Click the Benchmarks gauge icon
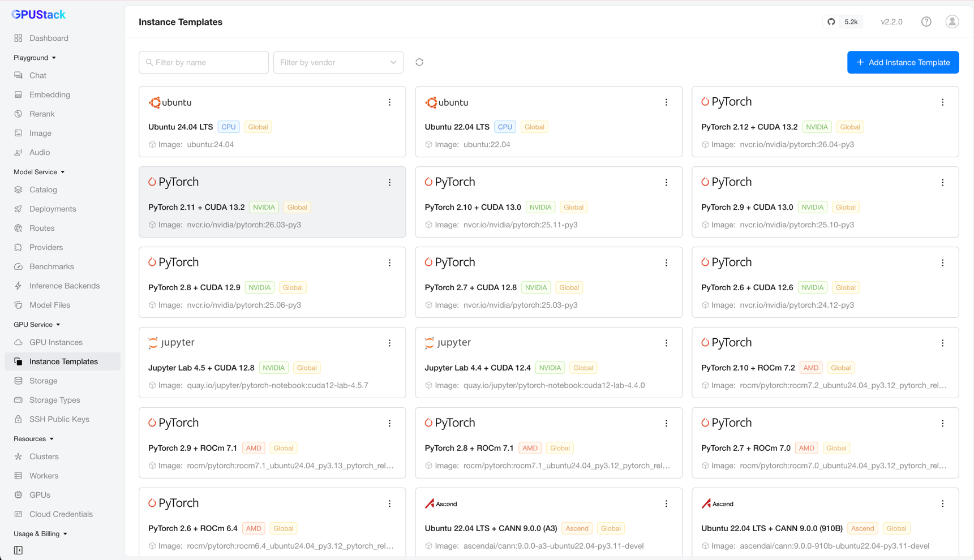The width and height of the screenshot is (974, 560). point(18,266)
